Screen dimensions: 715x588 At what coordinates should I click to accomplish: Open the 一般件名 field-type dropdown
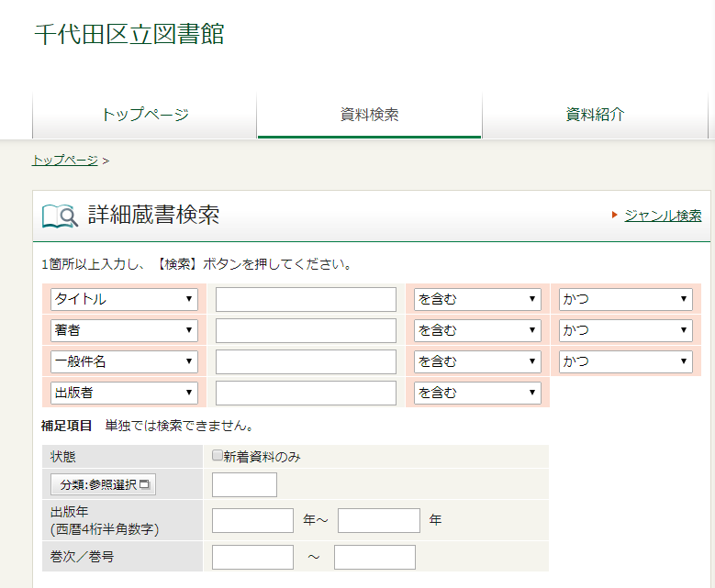(x=124, y=361)
